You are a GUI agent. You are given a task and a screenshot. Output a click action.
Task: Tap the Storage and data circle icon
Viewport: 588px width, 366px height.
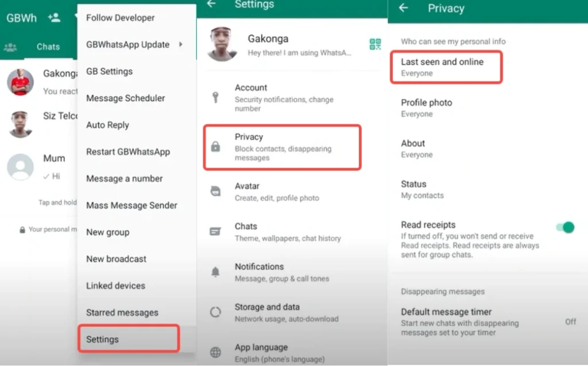pyautogui.click(x=215, y=312)
